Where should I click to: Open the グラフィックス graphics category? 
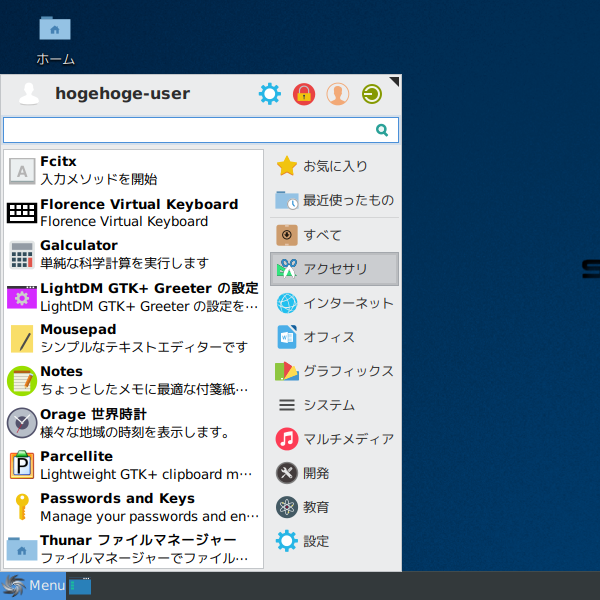334,371
